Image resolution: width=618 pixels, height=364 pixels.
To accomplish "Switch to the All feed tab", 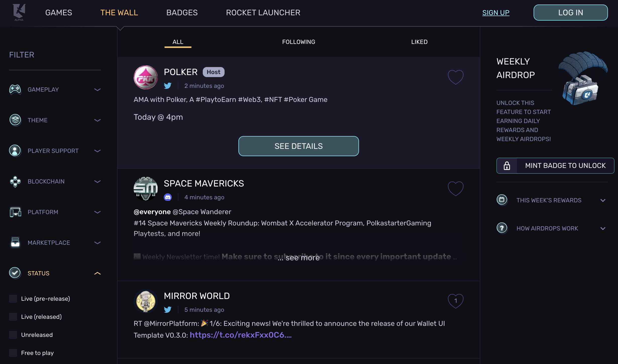I will click(178, 42).
